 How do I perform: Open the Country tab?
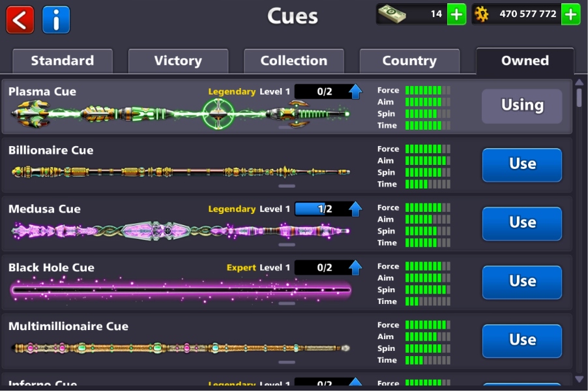tap(409, 61)
